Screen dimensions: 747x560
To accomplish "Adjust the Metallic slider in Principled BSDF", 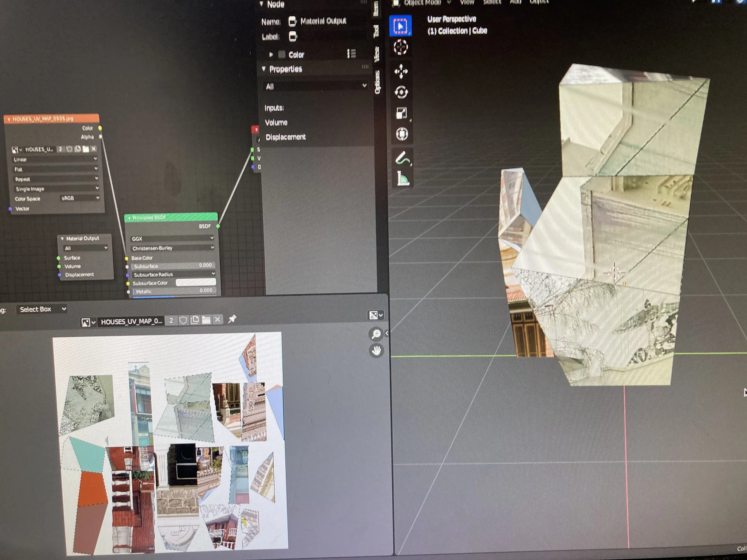I will pyautogui.click(x=174, y=291).
